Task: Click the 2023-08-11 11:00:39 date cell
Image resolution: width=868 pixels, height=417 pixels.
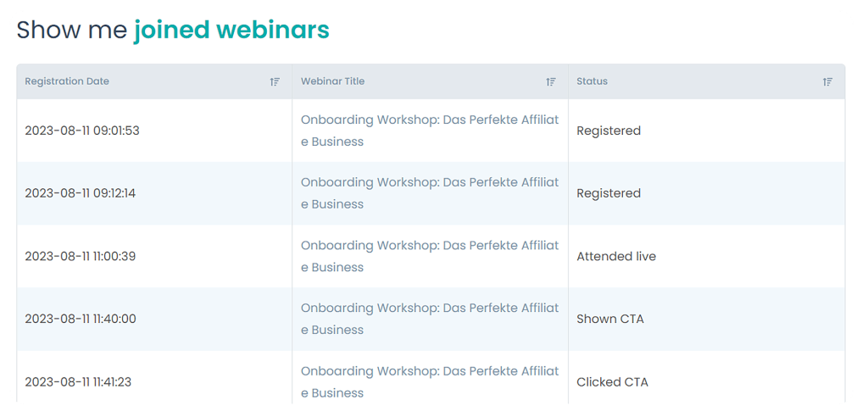Action: [x=81, y=256]
